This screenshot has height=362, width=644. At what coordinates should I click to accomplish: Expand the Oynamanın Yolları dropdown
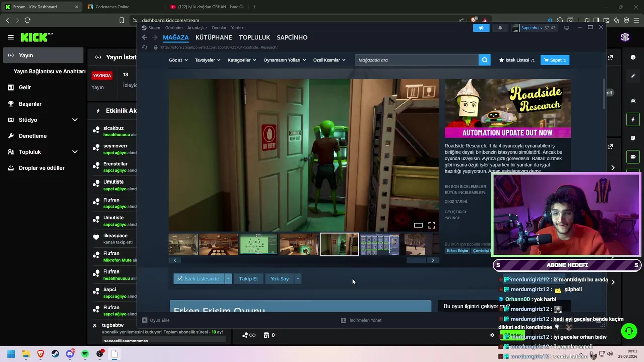point(285,60)
